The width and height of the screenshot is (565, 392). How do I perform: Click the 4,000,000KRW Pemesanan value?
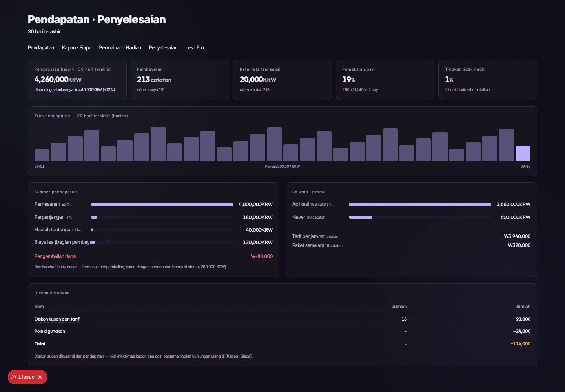[x=255, y=205]
